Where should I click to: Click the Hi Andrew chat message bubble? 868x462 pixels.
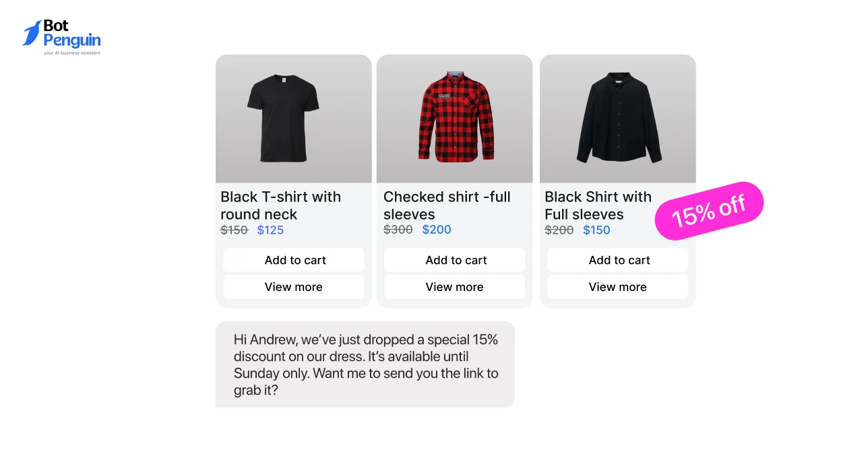point(365,364)
